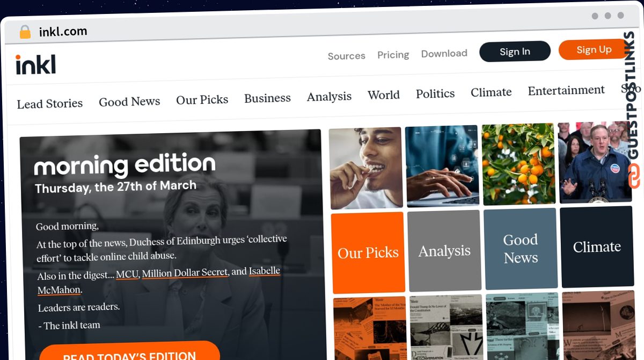Open the Business category tab
Viewport: 644px width, 360px height.
(x=267, y=98)
